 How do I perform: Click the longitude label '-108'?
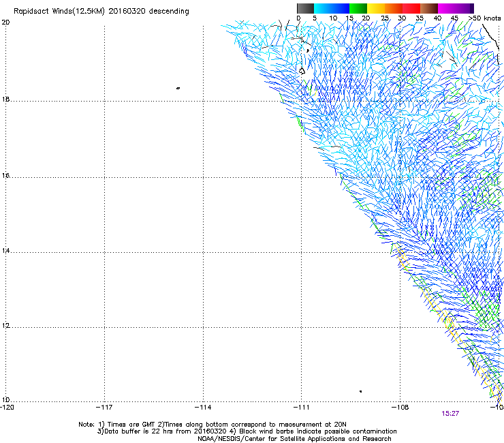[x=400, y=408]
